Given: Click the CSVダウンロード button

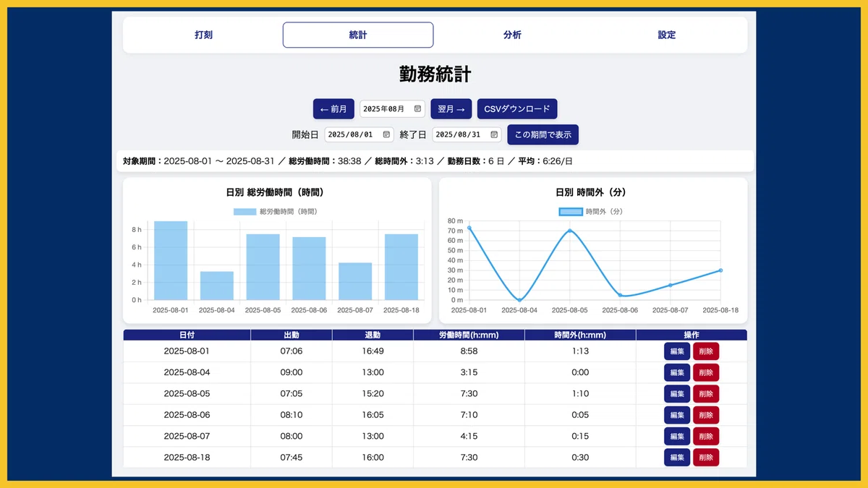Looking at the screenshot, I should [517, 109].
